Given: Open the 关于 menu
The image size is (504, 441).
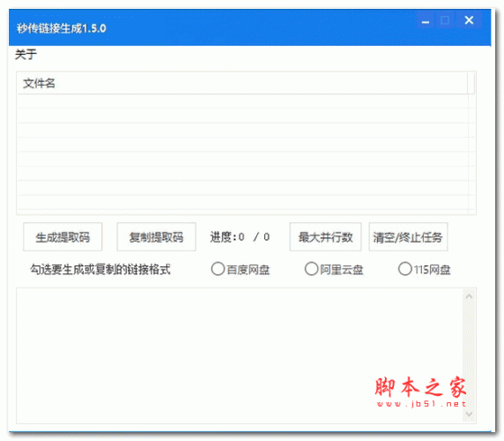Looking at the screenshot, I should (x=26, y=54).
